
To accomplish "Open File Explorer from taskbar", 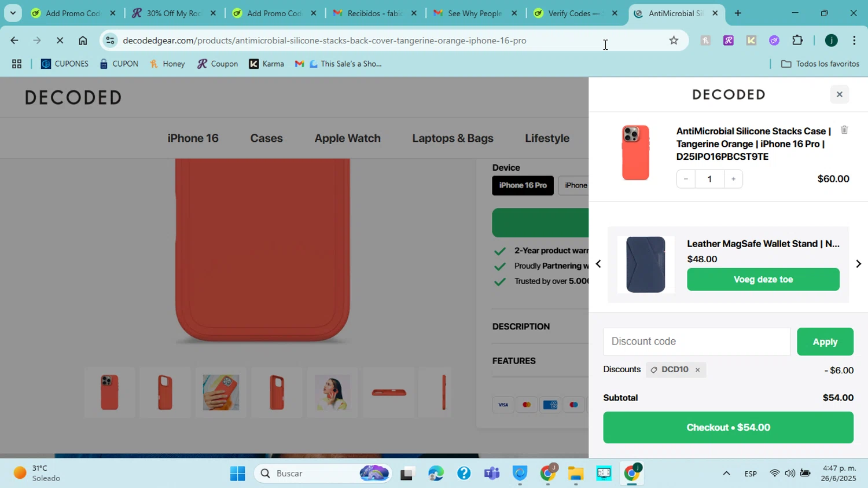I will pyautogui.click(x=576, y=474).
